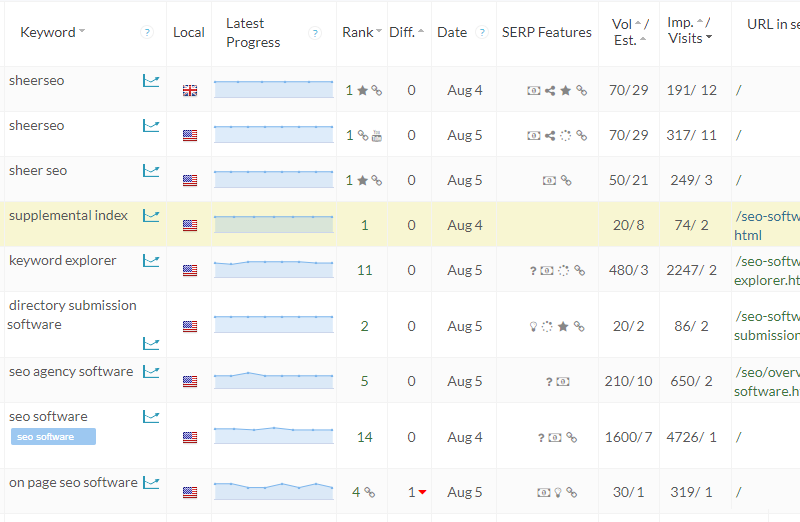Open seo agency software URL link
The width and height of the screenshot is (800, 522).
coord(767,382)
